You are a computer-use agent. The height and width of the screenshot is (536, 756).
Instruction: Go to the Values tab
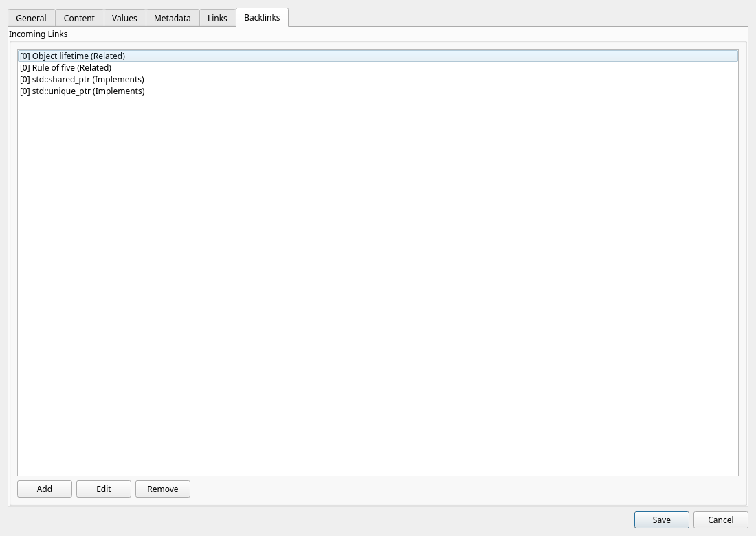pyautogui.click(x=124, y=19)
